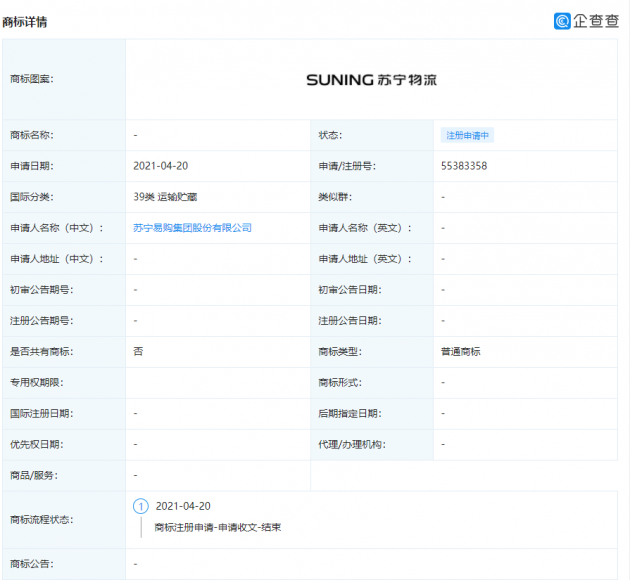Click the 申请人地址（英文） label
The width and height of the screenshot is (630, 580).
point(365,259)
